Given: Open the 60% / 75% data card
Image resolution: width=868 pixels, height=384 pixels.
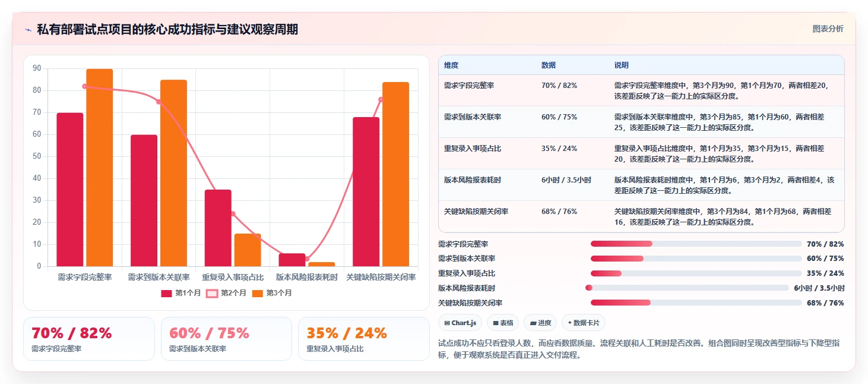Looking at the screenshot, I should point(226,339).
